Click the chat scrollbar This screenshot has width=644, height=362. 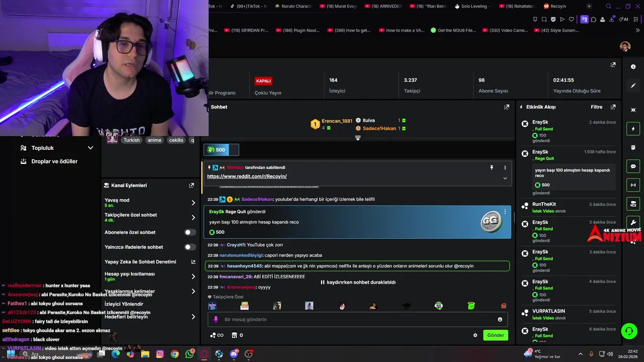[514, 218]
